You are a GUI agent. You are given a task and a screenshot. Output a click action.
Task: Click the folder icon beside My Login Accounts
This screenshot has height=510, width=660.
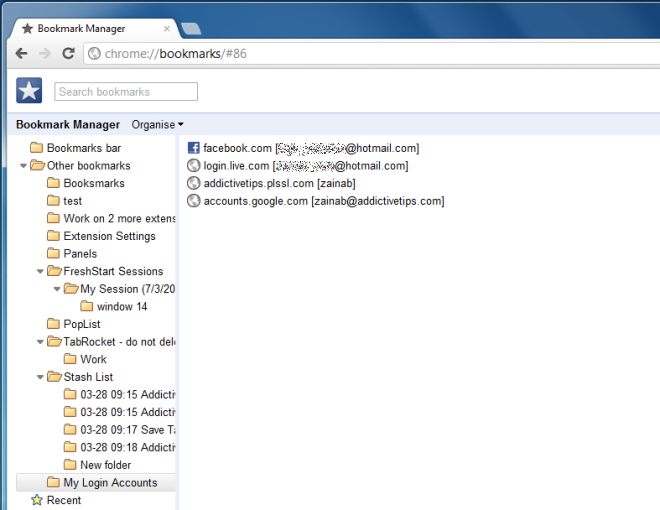click(53, 482)
